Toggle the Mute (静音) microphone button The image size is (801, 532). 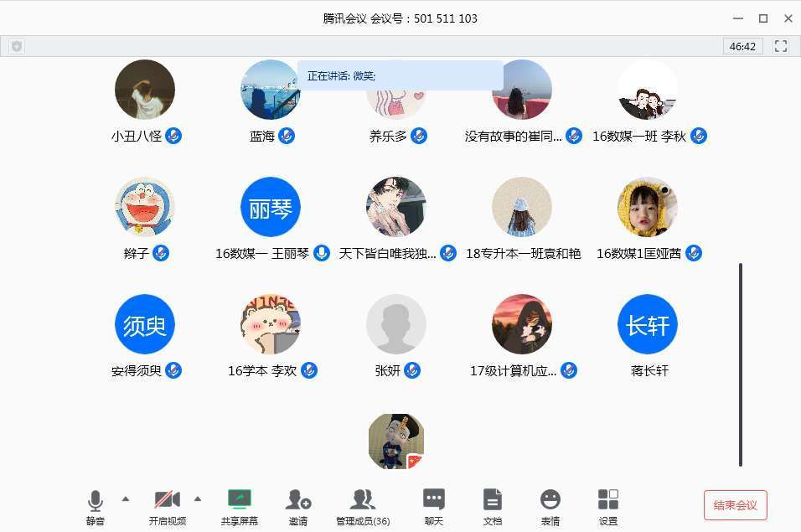[96, 501]
